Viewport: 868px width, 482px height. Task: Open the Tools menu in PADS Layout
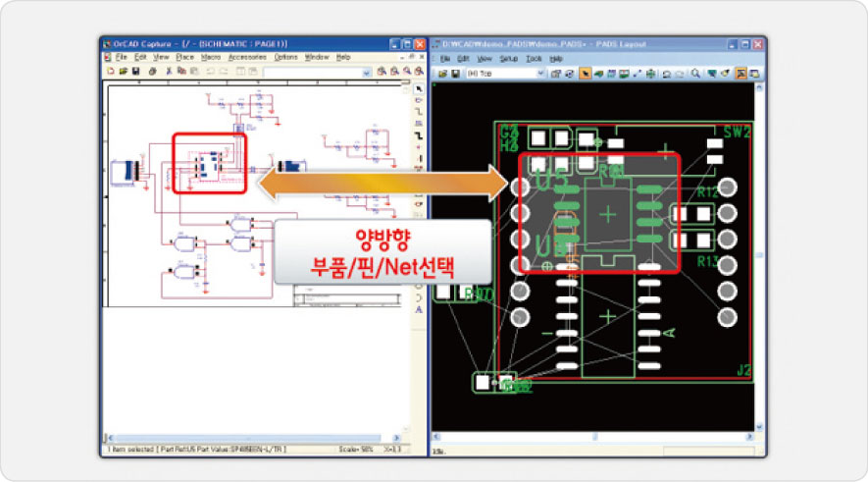click(x=534, y=59)
